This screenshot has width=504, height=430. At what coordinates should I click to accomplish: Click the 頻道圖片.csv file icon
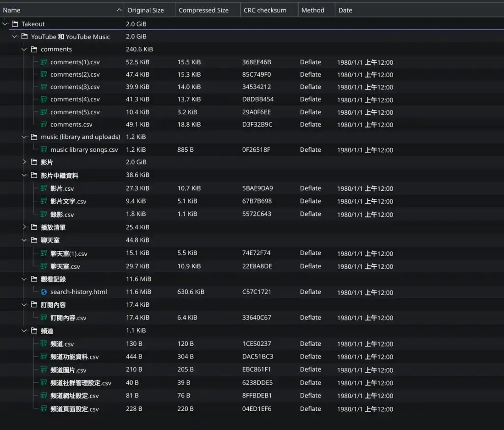[44, 369]
